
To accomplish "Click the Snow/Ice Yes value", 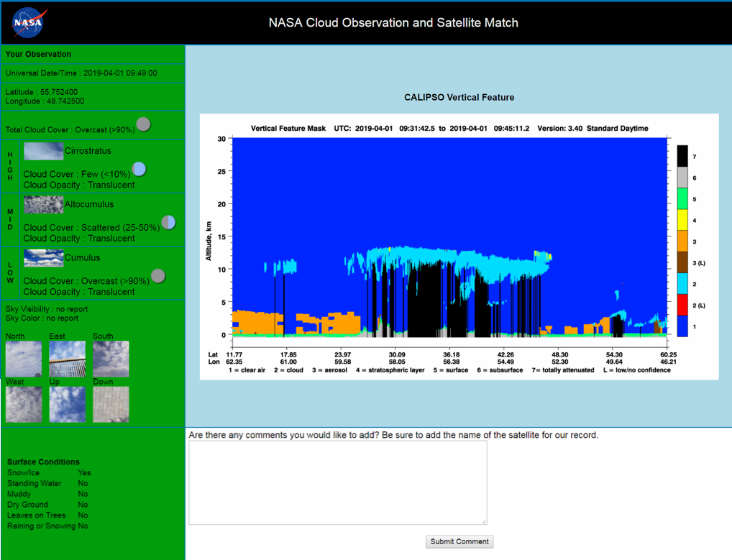I will [85, 473].
